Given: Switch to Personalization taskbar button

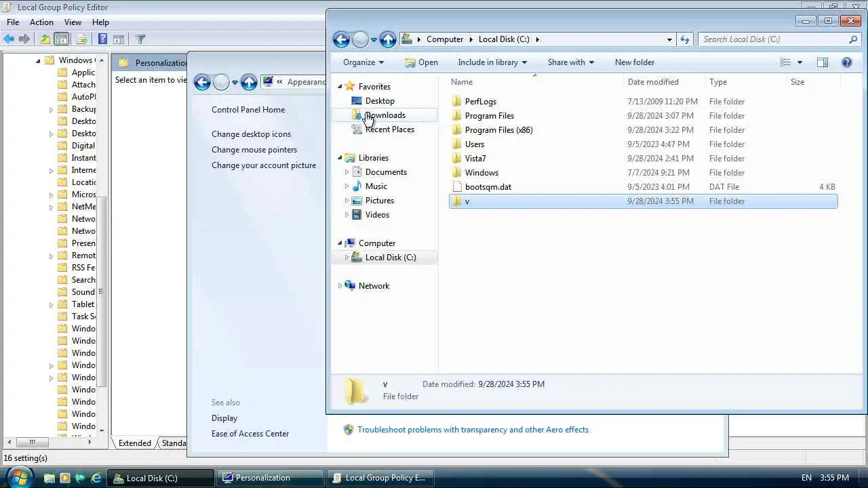Looking at the screenshot, I should [270, 478].
